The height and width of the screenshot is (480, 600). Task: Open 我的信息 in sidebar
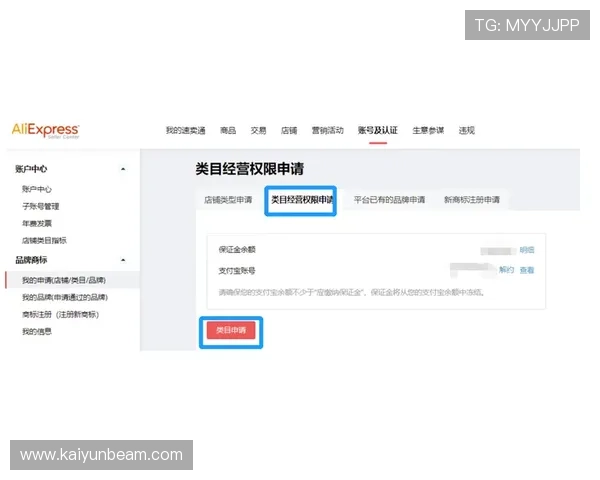click(37, 331)
